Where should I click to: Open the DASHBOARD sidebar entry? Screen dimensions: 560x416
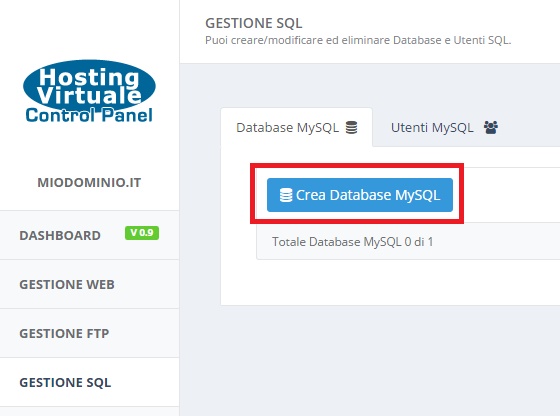pyautogui.click(x=89, y=235)
